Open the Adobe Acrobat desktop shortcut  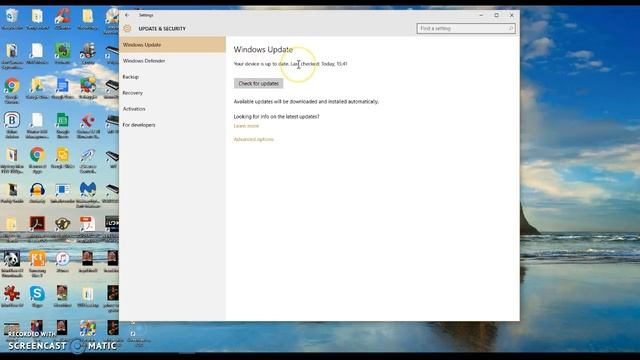point(37,224)
